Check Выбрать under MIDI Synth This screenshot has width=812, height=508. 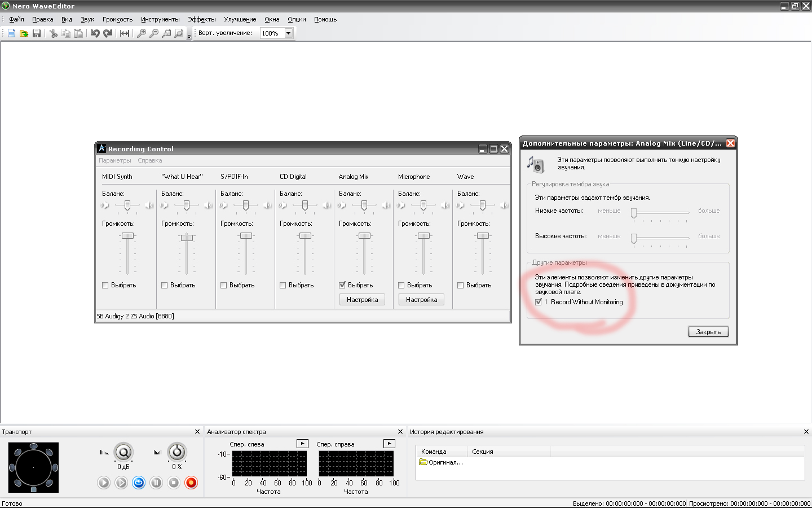pos(105,285)
